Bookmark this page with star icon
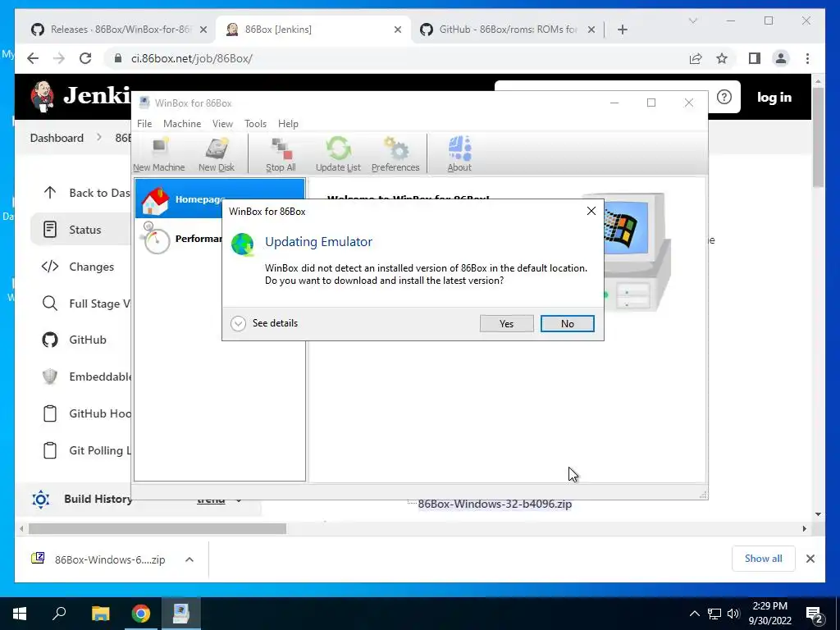This screenshot has width=840, height=630. point(722,58)
